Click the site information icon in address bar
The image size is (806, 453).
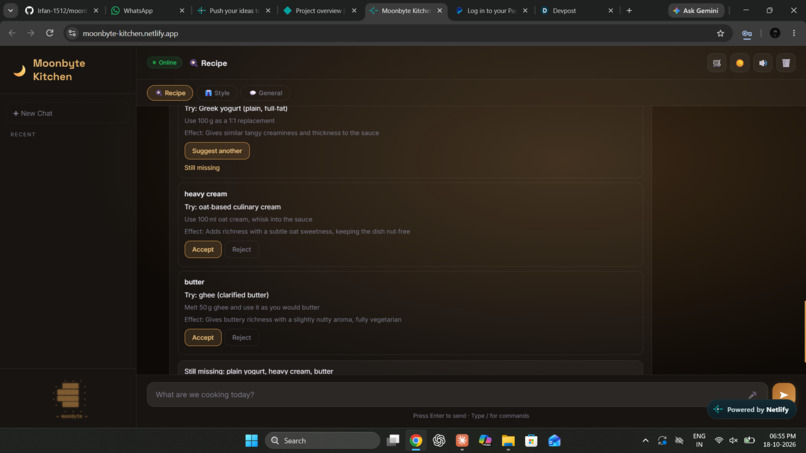point(72,33)
